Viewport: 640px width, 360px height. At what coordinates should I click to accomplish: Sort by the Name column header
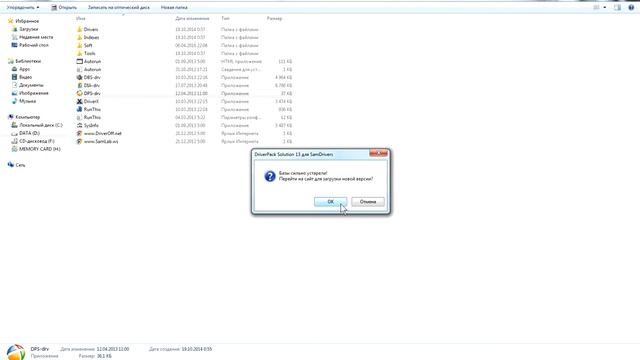coord(80,18)
